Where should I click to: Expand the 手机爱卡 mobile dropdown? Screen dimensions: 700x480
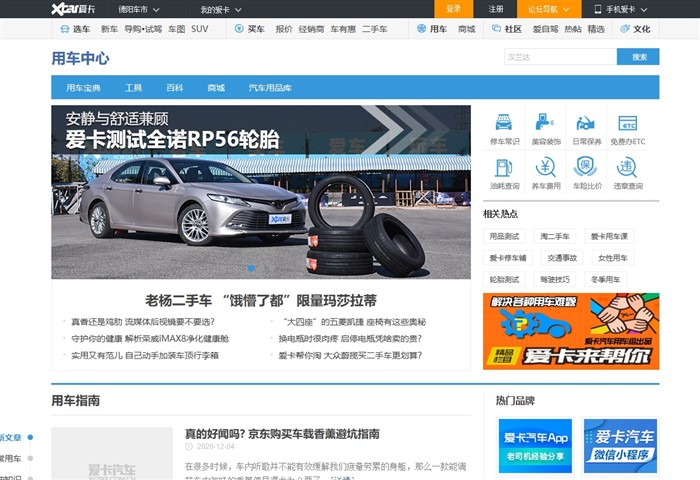pos(621,9)
